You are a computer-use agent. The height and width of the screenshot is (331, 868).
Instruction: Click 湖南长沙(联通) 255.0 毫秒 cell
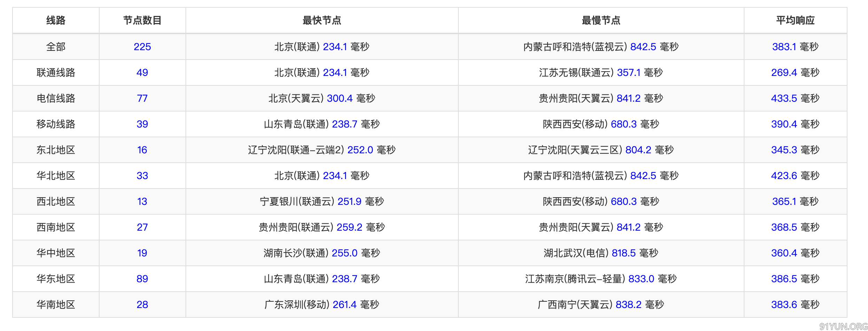tap(322, 253)
